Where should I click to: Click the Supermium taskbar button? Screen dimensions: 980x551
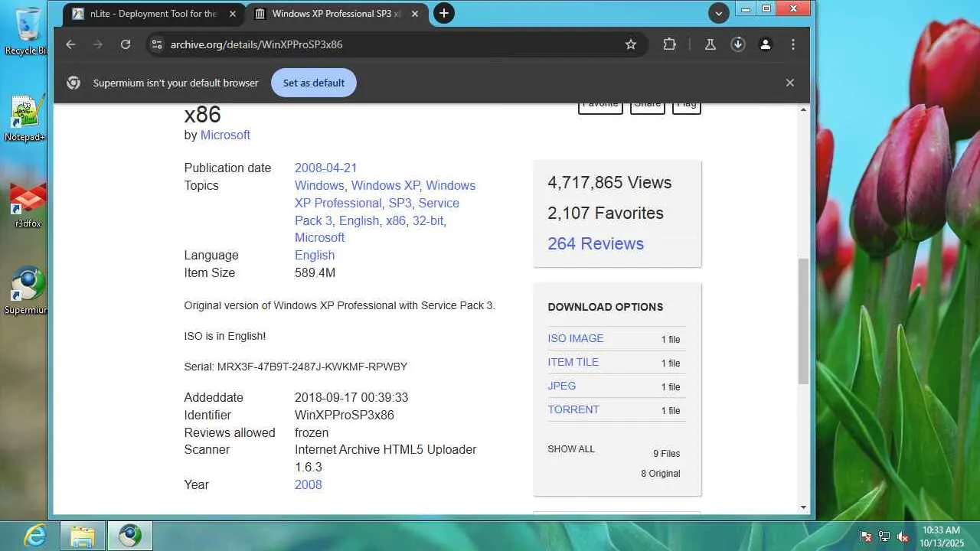click(x=129, y=536)
